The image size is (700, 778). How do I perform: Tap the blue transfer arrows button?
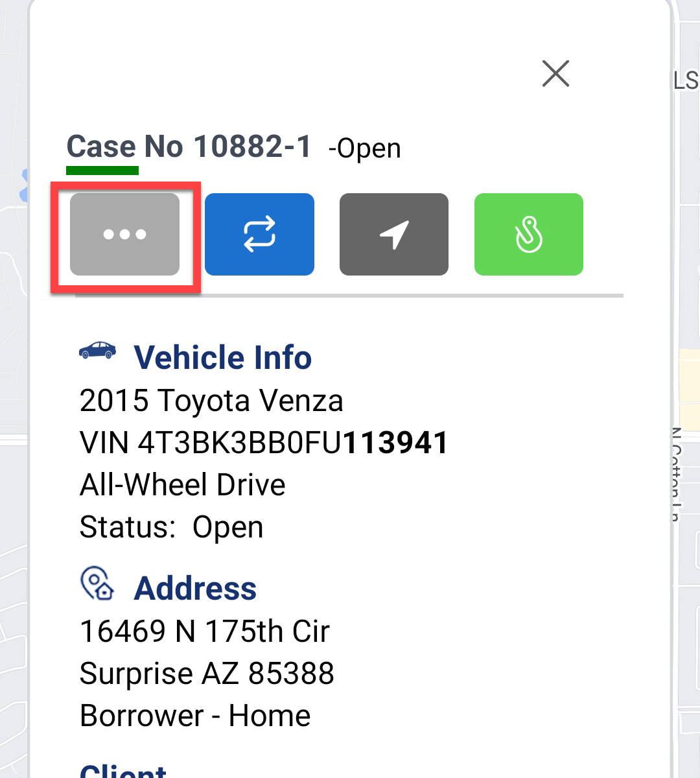click(x=259, y=234)
